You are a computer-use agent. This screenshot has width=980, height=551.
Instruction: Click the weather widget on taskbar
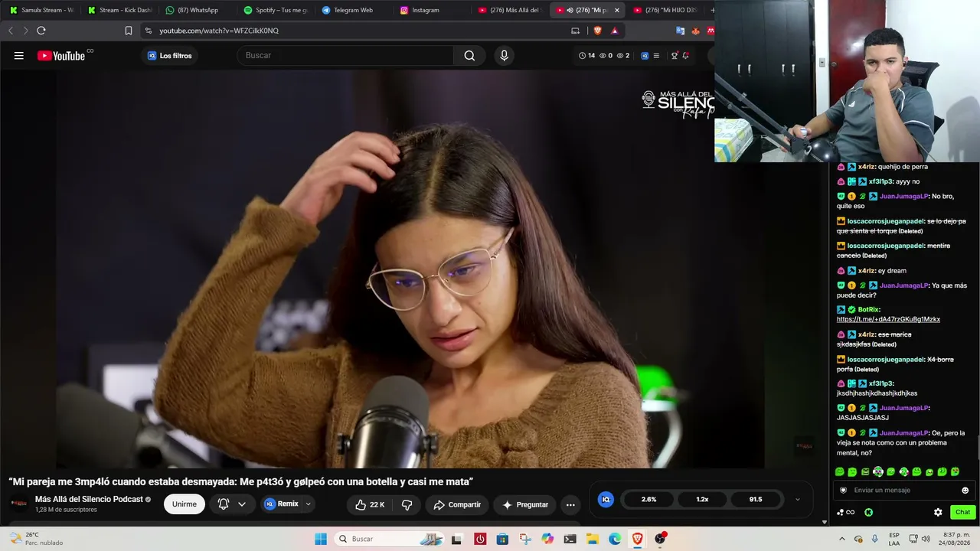coord(35,539)
